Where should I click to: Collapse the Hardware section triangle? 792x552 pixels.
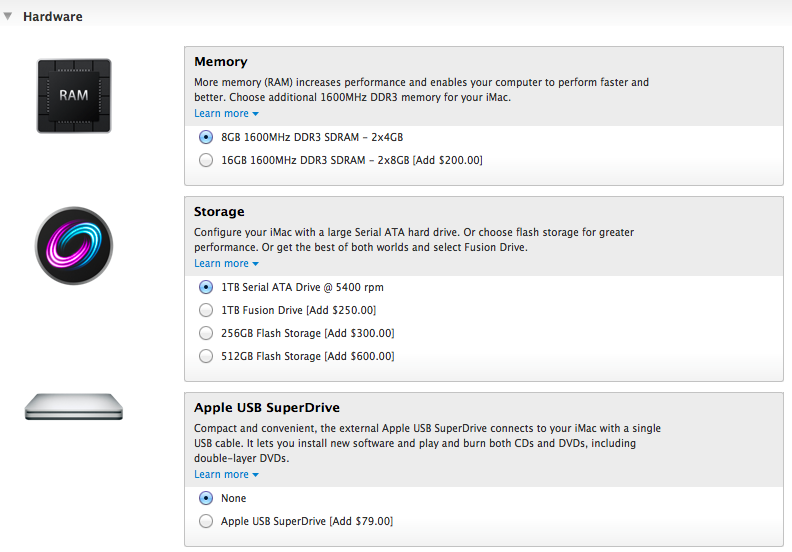click(8, 16)
